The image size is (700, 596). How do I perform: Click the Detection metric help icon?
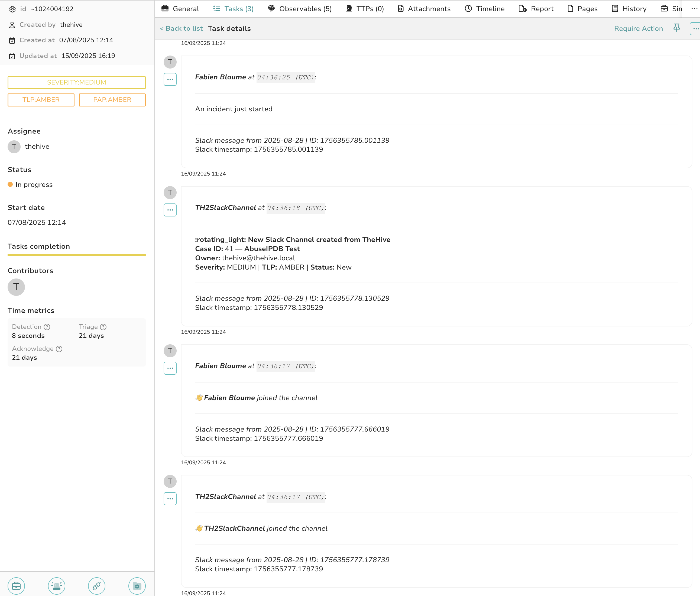(x=47, y=327)
